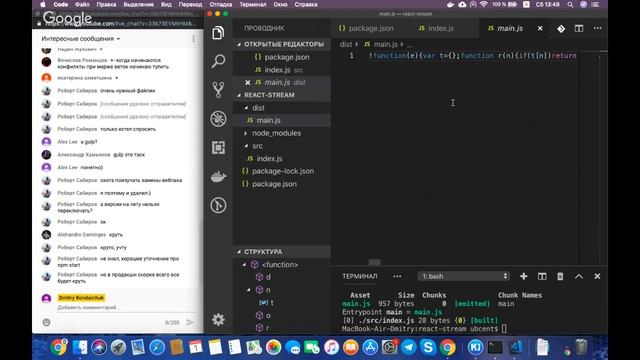Open the Справка menu
The height and width of the screenshot is (360, 640).
[306, 4]
